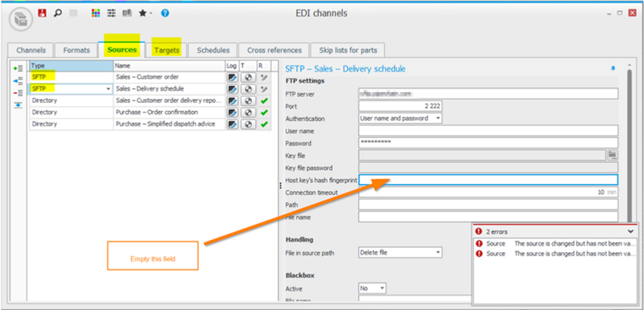Open Log for Sales – Customer order

click(232, 77)
